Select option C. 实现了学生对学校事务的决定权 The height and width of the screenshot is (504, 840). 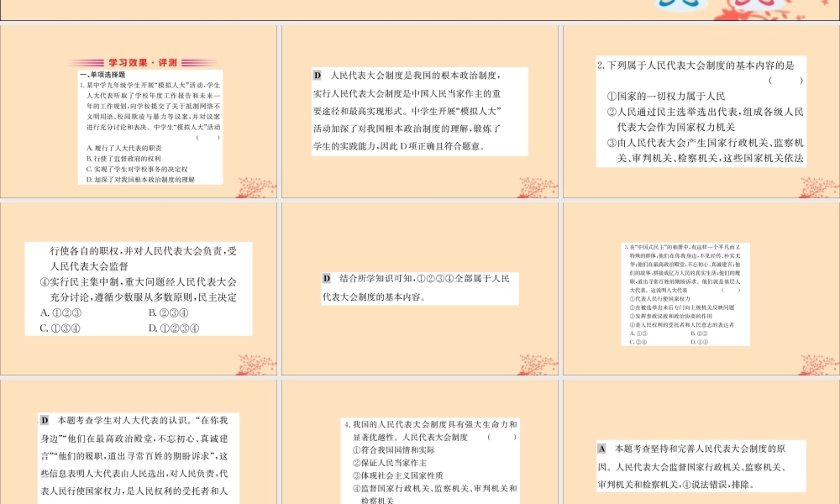coord(137,169)
